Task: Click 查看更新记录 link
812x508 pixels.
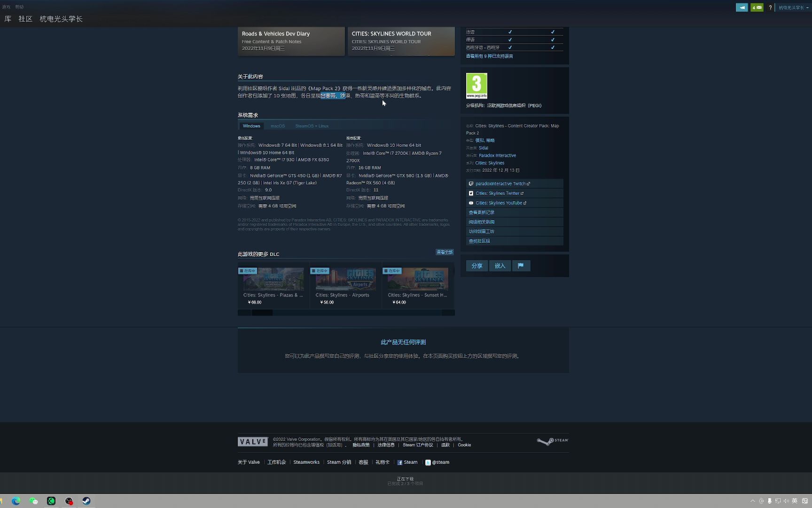Action: click(x=515, y=212)
